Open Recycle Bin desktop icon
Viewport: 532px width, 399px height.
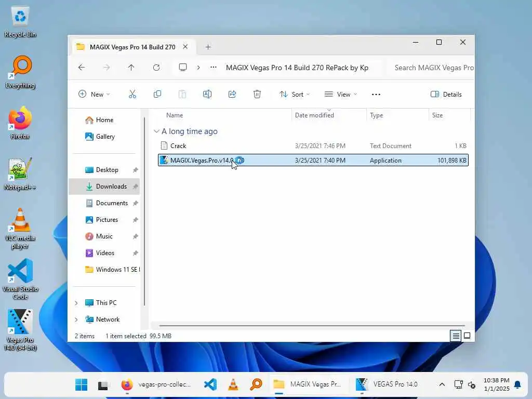pos(20,21)
